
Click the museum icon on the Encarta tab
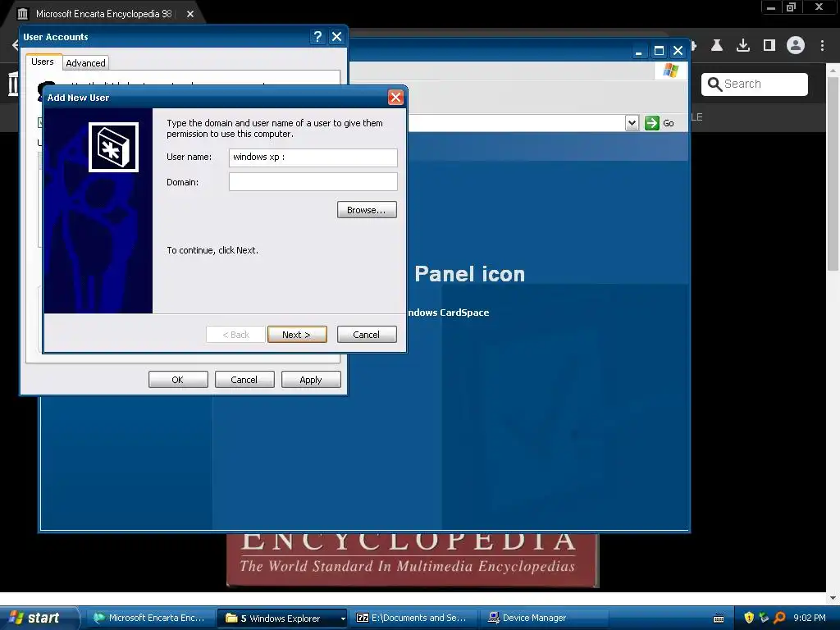click(x=22, y=14)
